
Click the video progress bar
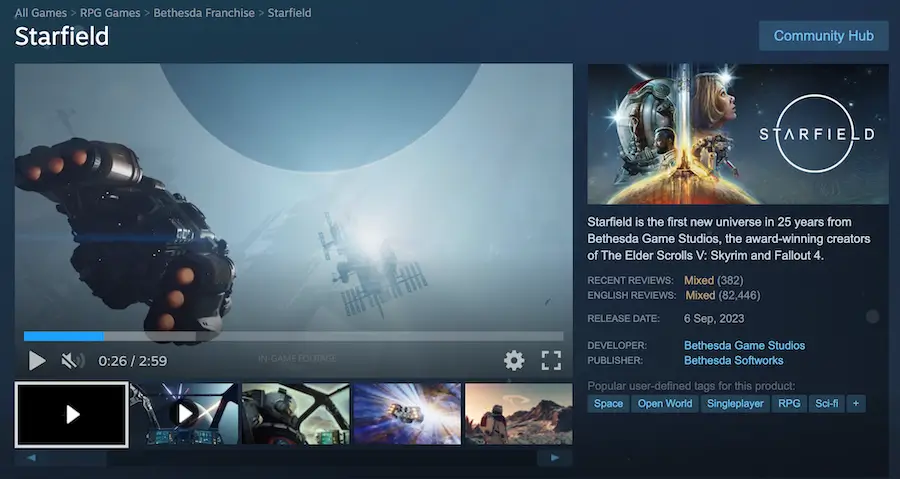[x=293, y=337]
